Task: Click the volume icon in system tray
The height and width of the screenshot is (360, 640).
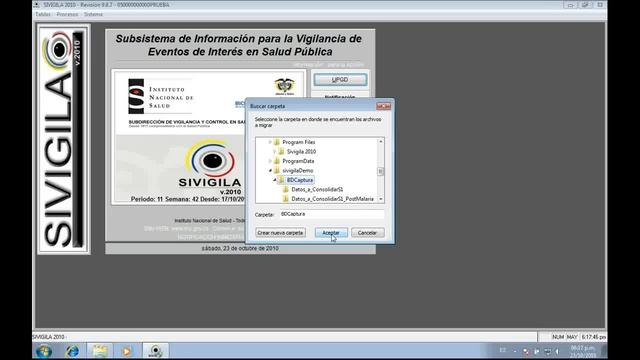Action: pos(557,351)
